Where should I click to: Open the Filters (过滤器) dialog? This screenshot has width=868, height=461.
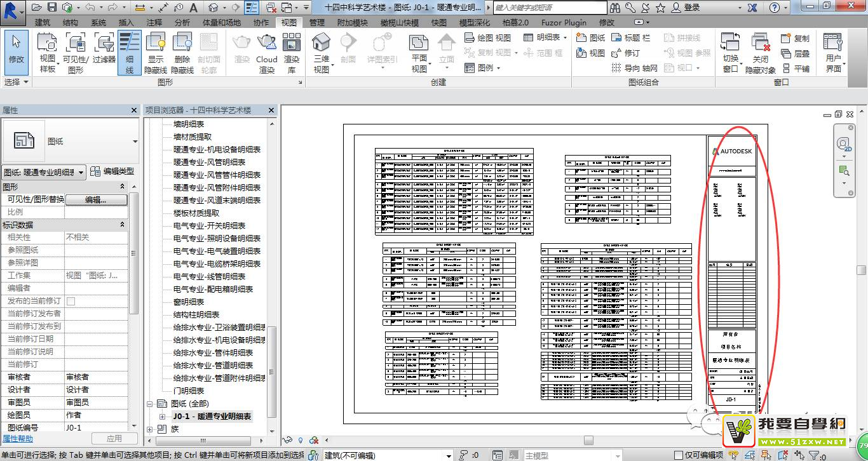click(104, 52)
